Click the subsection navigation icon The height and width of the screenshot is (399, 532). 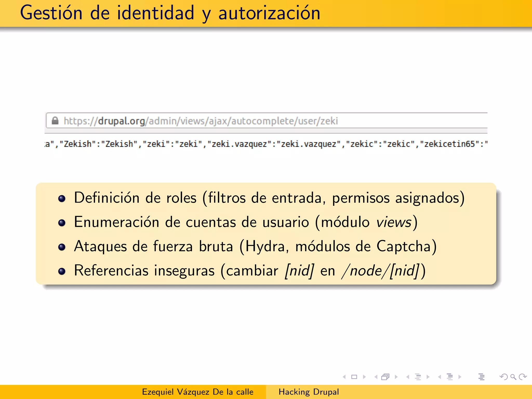(418, 377)
